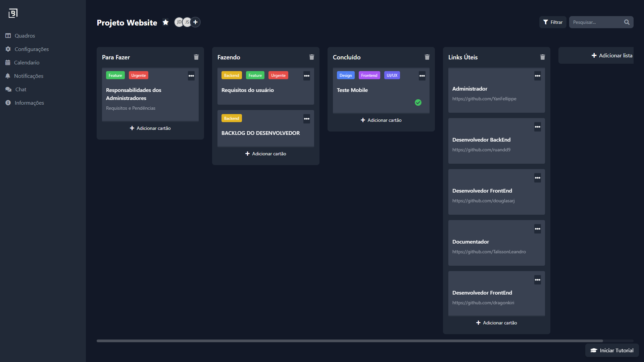Click the blue Design label

(x=346, y=75)
